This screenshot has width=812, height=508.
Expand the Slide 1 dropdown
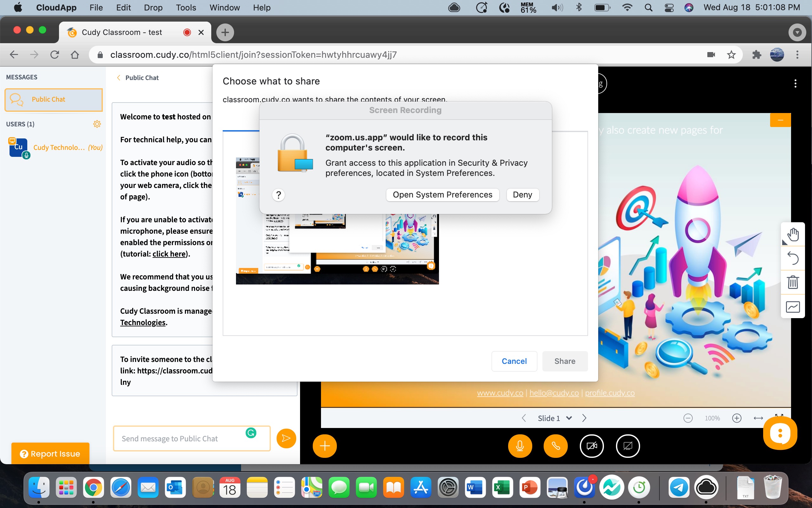pos(555,418)
